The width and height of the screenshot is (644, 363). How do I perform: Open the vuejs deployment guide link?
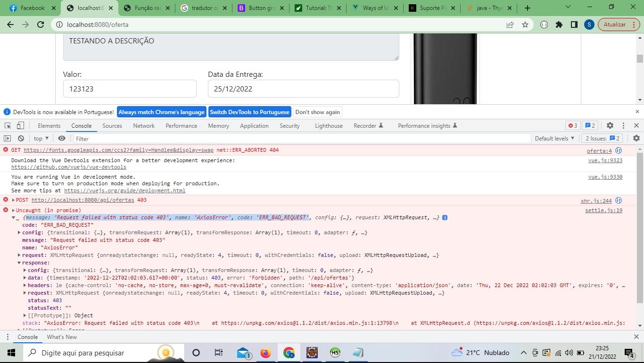tap(124, 190)
